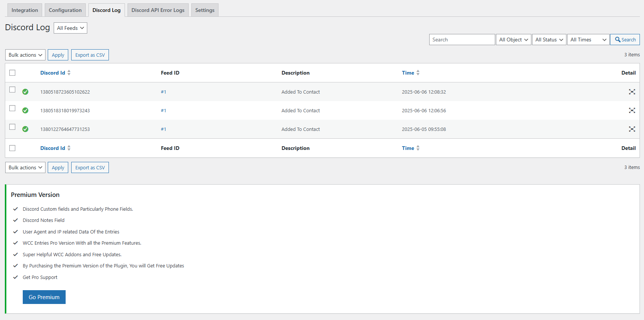Click success status icon for 1380518318019973243
This screenshot has height=320, width=644.
(x=25, y=110)
